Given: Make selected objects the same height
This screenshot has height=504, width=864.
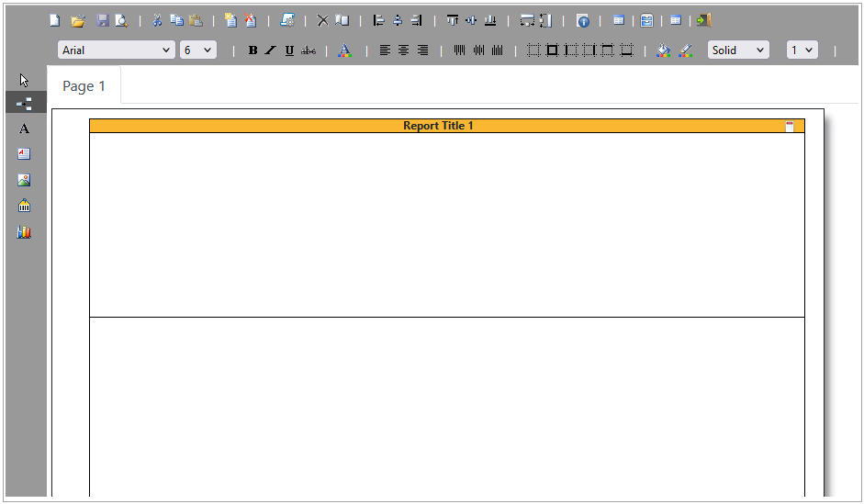Looking at the screenshot, I should [545, 21].
